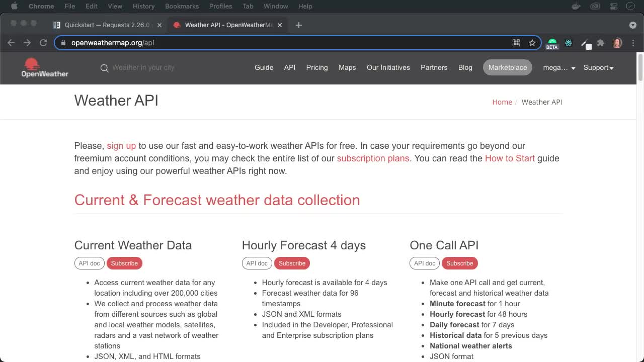The image size is (644, 362).
Task: Close the Quickstart Requests tab
Action: pyautogui.click(x=159, y=25)
